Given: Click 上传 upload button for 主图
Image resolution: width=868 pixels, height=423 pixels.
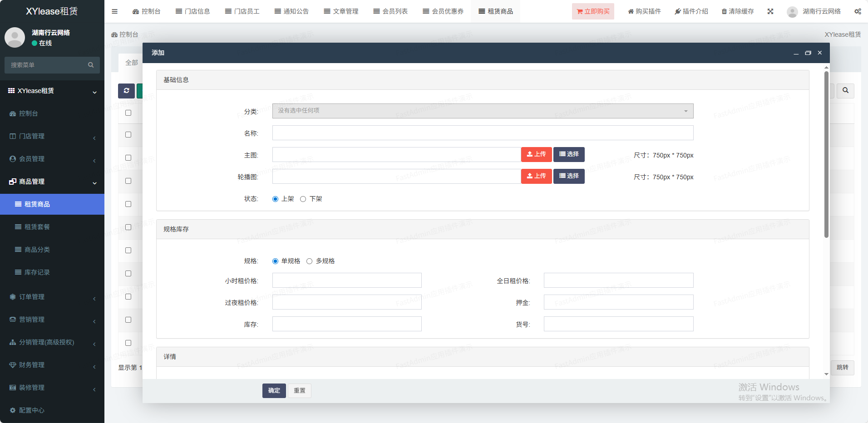Looking at the screenshot, I should tap(536, 154).
